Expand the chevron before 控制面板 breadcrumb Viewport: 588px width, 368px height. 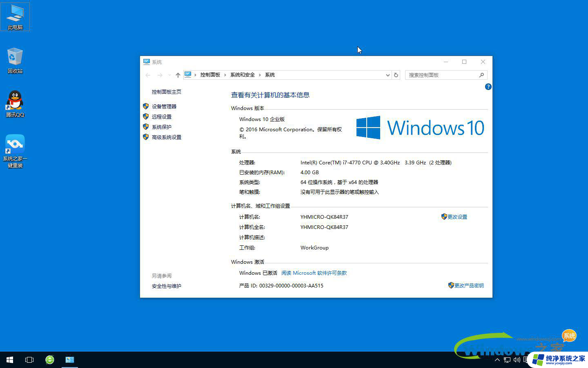coord(195,75)
